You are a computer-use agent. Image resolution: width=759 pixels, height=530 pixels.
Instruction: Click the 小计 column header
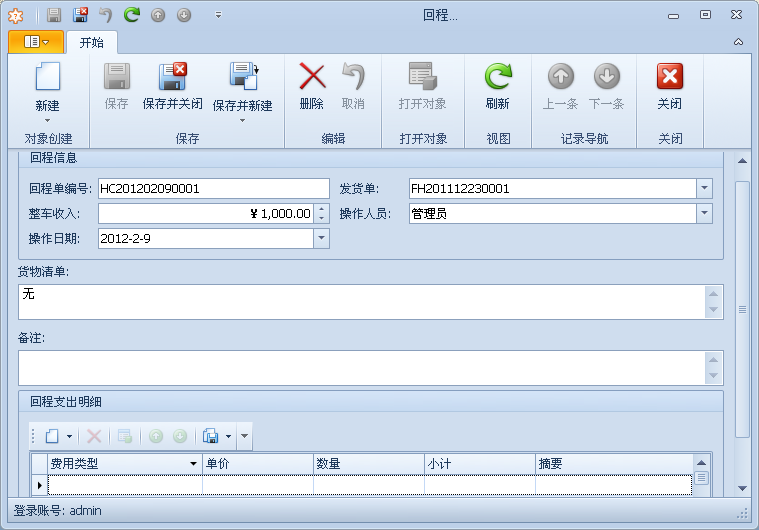[x=480, y=464]
